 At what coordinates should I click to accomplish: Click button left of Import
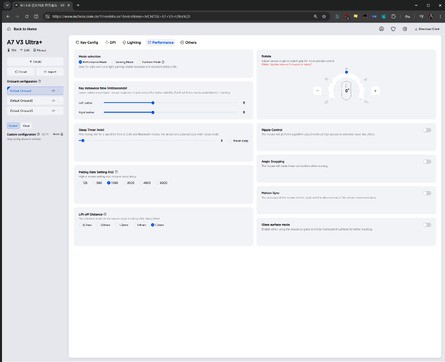coord(21,72)
